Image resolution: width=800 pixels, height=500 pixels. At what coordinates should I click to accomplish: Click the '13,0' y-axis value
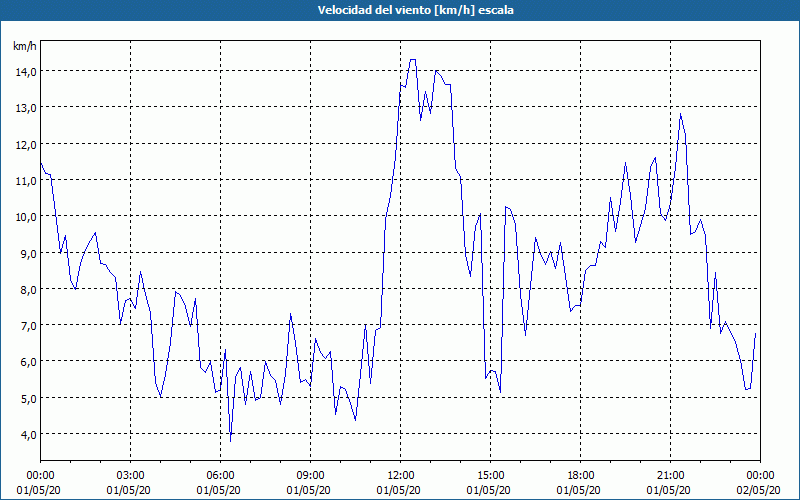(x=26, y=108)
